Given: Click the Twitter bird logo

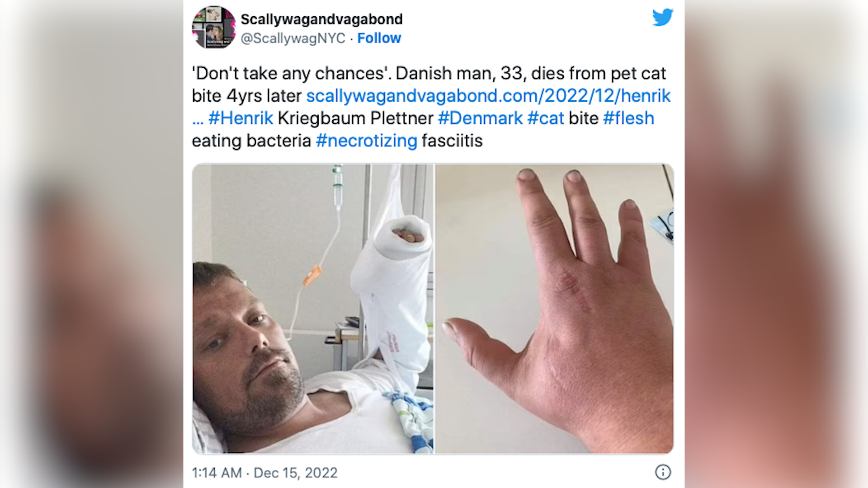Looking at the screenshot, I should (x=663, y=18).
